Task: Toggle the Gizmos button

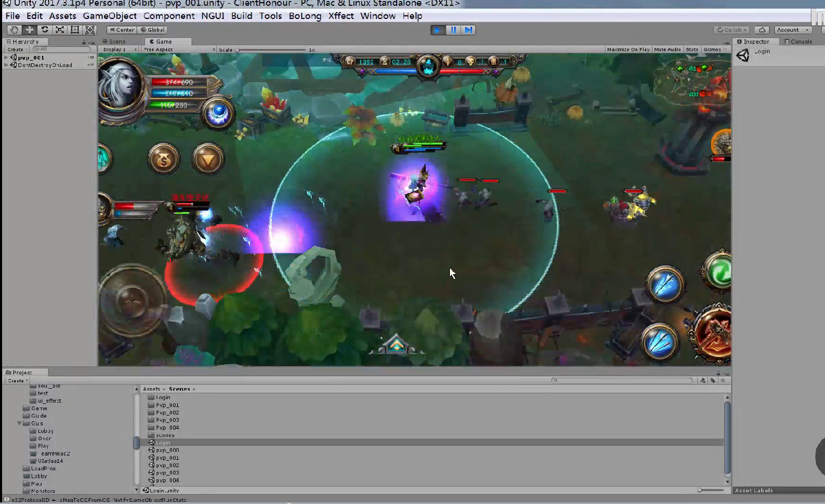Action: click(x=712, y=50)
